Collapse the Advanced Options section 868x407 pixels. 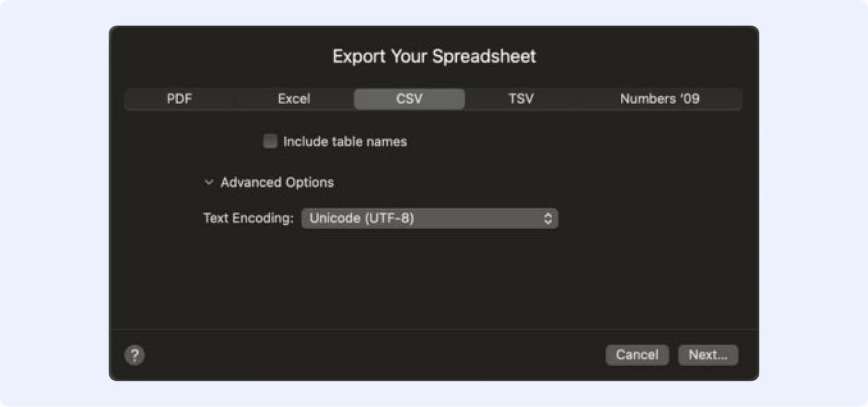[x=209, y=182]
